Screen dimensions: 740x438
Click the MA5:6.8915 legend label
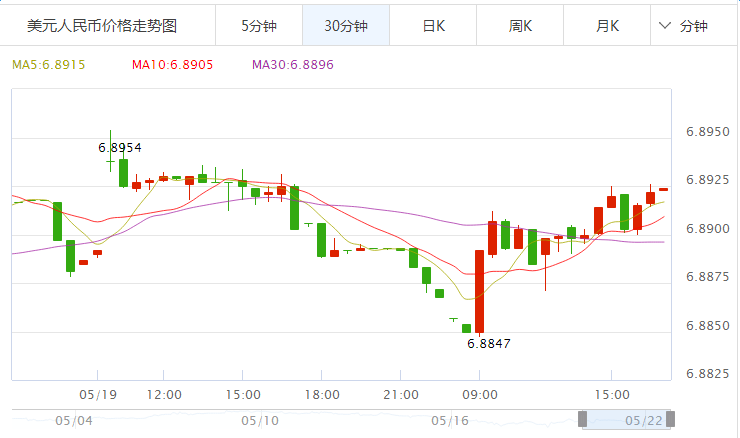click(49, 65)
